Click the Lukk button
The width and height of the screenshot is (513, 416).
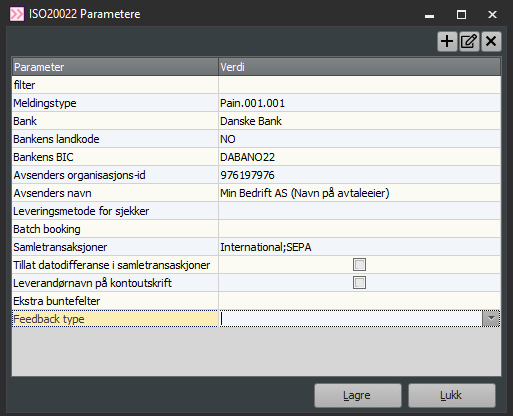coord(452,395)
